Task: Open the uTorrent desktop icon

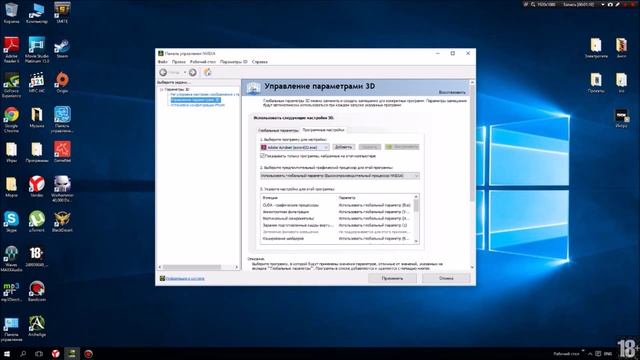Action: [37, 222]
